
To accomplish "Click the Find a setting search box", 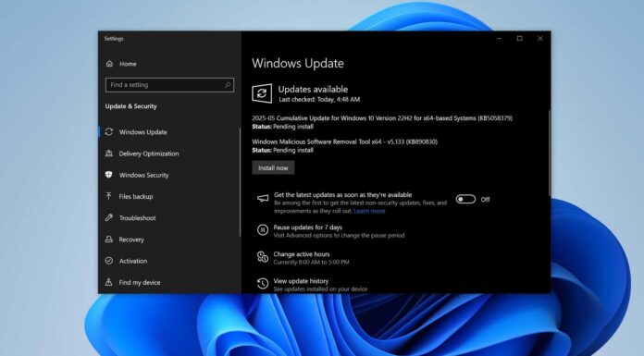I will (169, 85).
